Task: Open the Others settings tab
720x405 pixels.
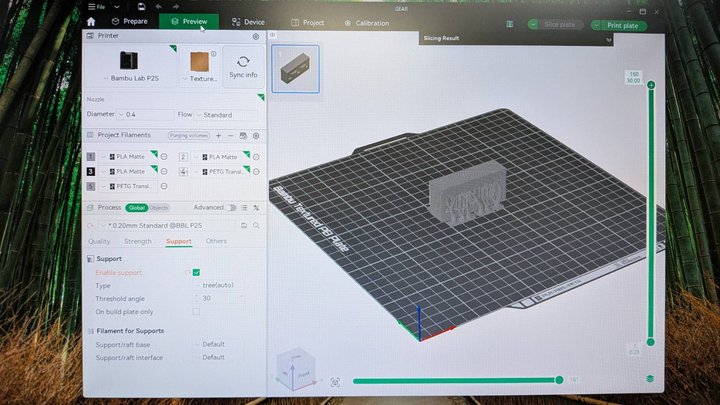Action: click(216, 241)
